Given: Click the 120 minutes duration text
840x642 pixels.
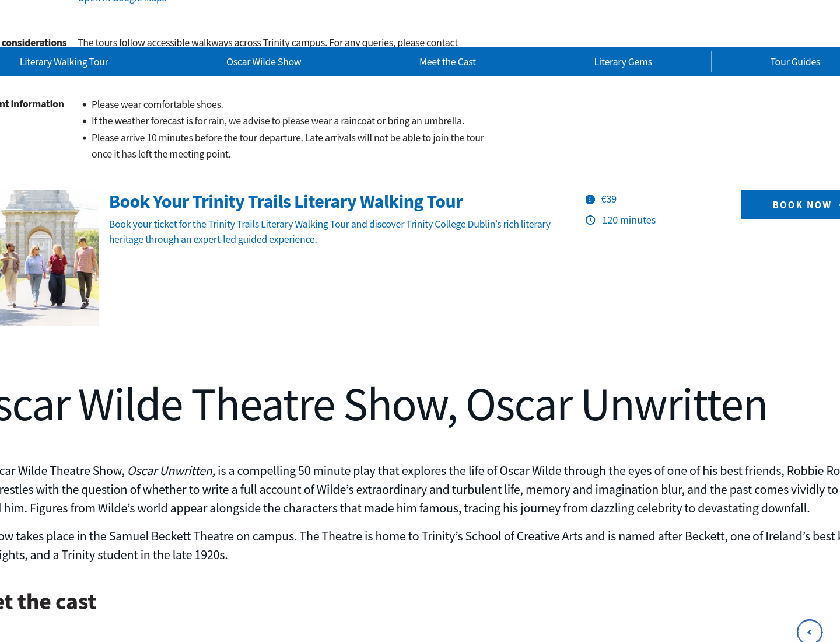Looking at the screenshot, I should (x=629, y=220).
